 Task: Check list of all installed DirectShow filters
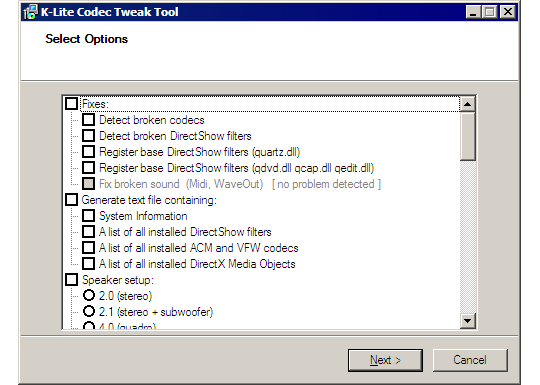89,232
